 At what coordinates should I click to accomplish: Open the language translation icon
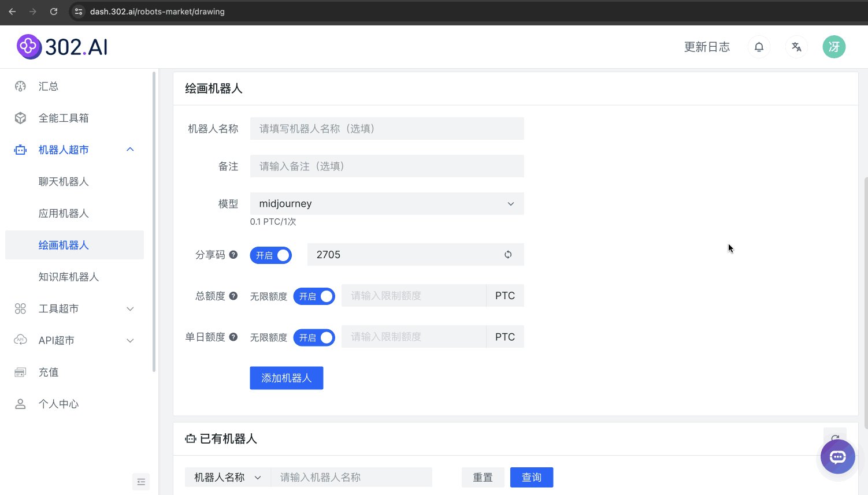tap(796, 47)
